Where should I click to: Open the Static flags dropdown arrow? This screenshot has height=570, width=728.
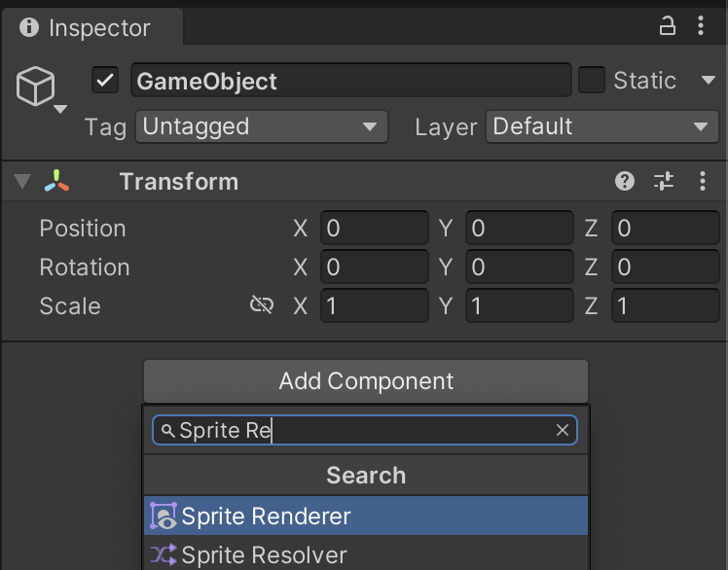click(708, 81)
